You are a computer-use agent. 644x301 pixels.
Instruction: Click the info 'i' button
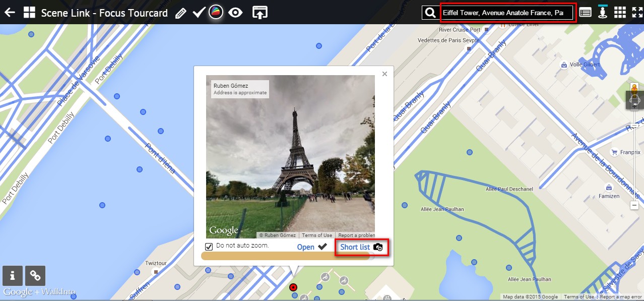(13, 275)
